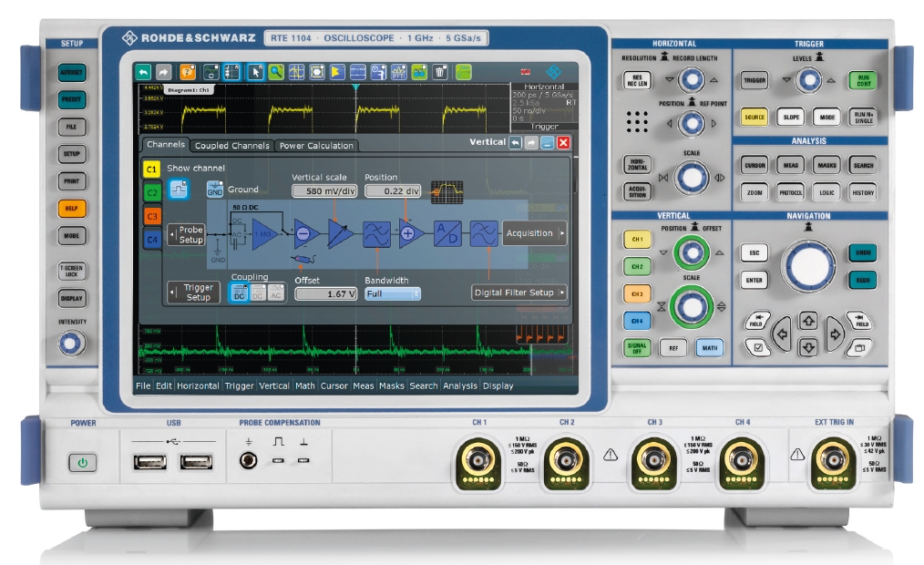Toggle the RUN CONT hardware key

863,81
